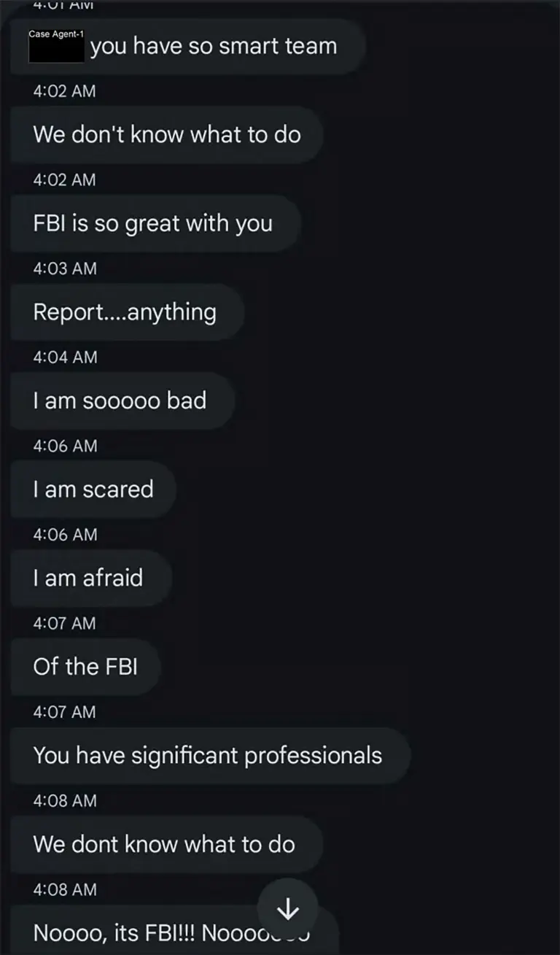This screenshot has width=560, height=955.
Task: Select the 'I am afraid' message
Action: (x=91, y=579)
